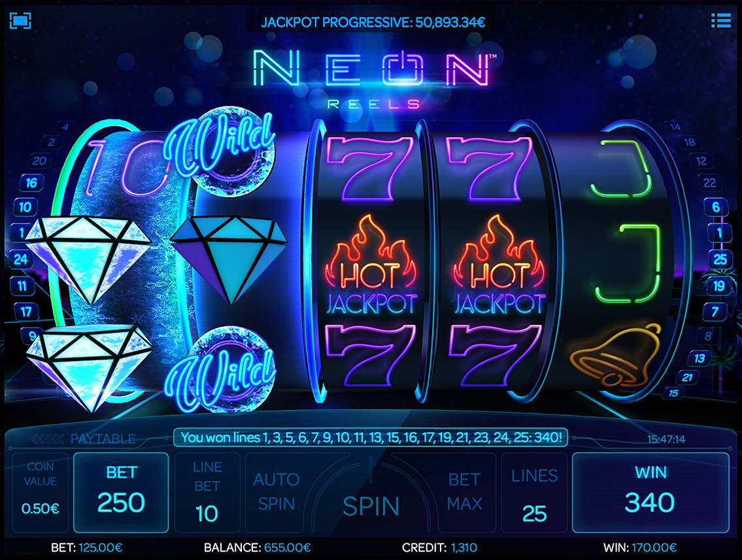
Task: Select payline indicator 24 on left
Action: pos(21,259)
